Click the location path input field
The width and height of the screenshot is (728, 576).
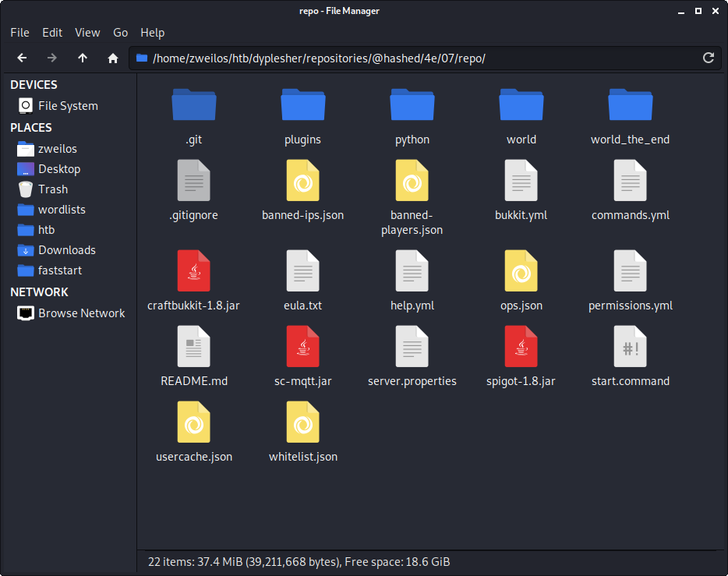425,58
